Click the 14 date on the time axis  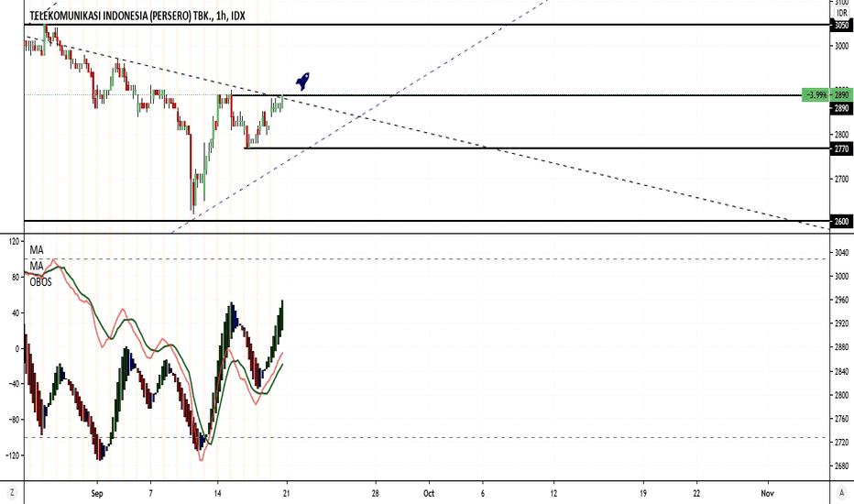pos(217,494)
